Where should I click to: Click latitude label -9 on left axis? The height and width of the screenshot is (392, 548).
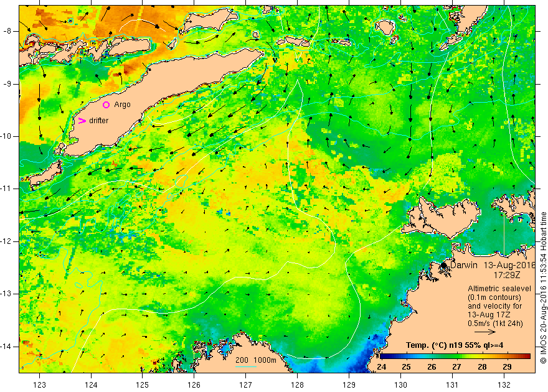(7, 84)
